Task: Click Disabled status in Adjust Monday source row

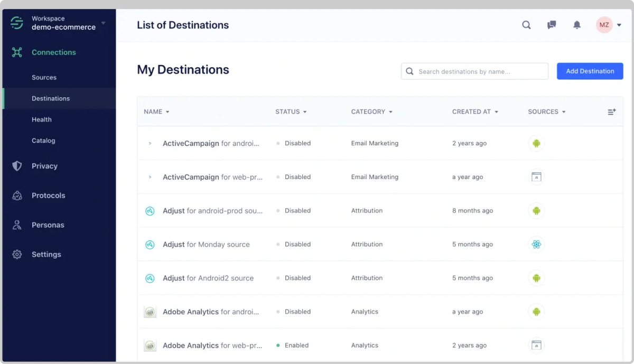Action: 293,245
